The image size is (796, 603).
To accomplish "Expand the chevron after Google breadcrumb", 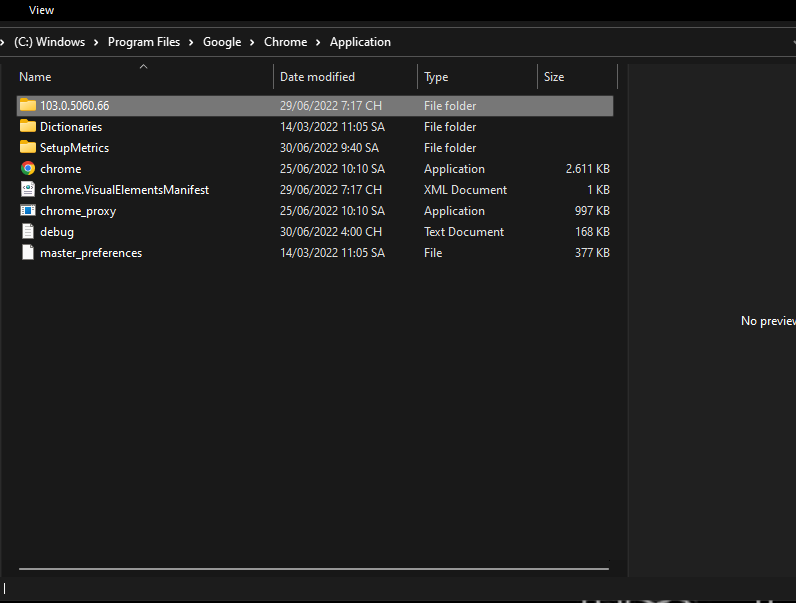I will 251,42.
